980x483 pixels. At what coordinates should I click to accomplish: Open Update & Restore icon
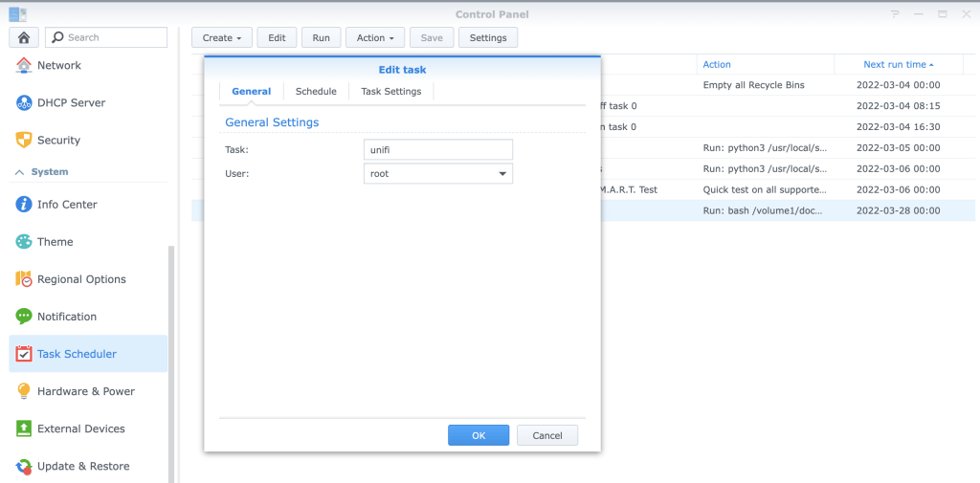24,466
